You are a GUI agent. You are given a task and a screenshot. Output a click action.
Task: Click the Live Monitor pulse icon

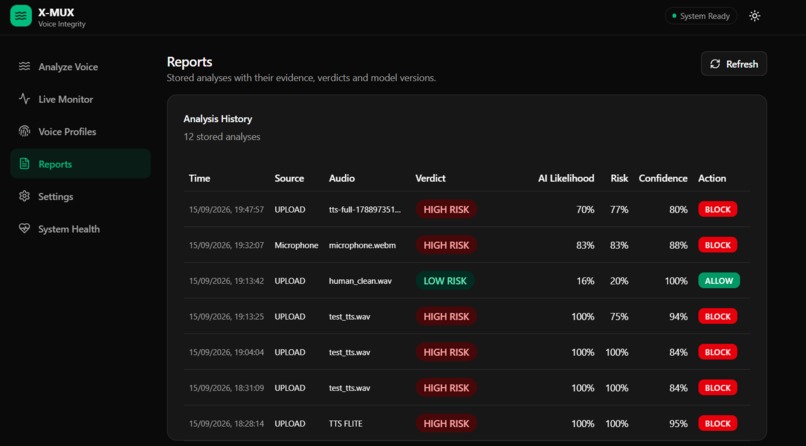pyautogui.click(x=24, y=99)
